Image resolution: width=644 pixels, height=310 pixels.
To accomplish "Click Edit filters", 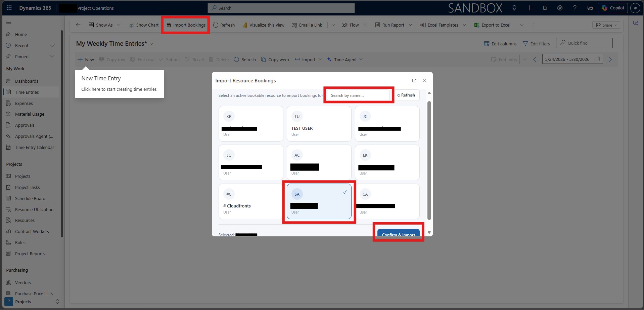I will point(536,44).
